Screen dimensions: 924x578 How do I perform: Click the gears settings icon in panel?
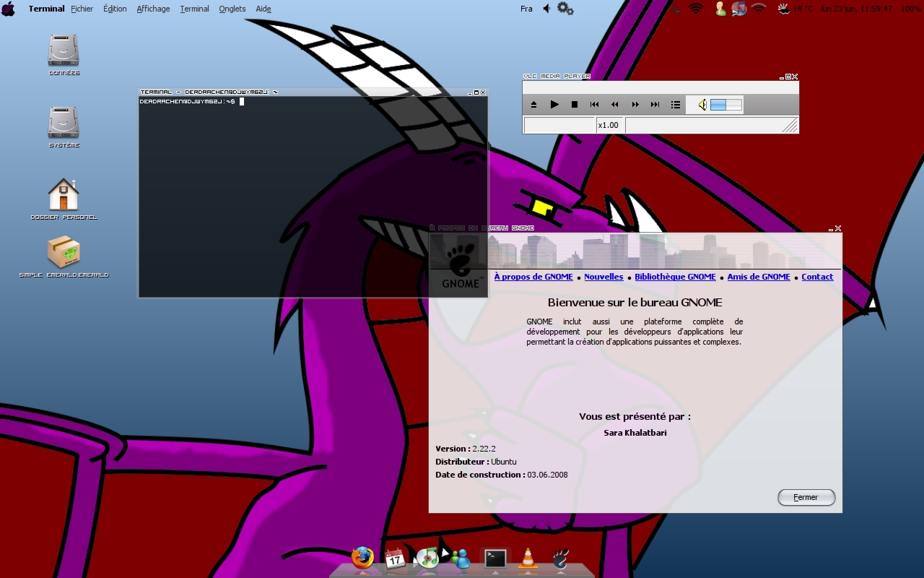[x=565, y=9]
